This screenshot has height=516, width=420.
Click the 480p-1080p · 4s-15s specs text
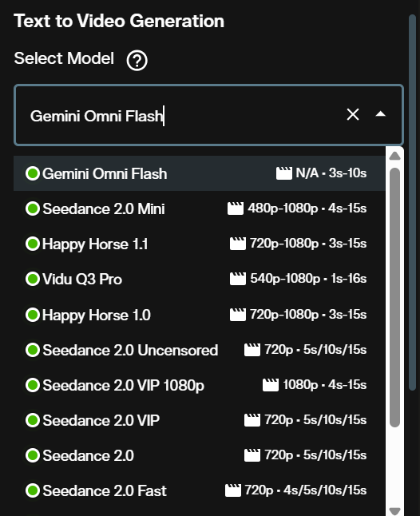click(307, 208)
